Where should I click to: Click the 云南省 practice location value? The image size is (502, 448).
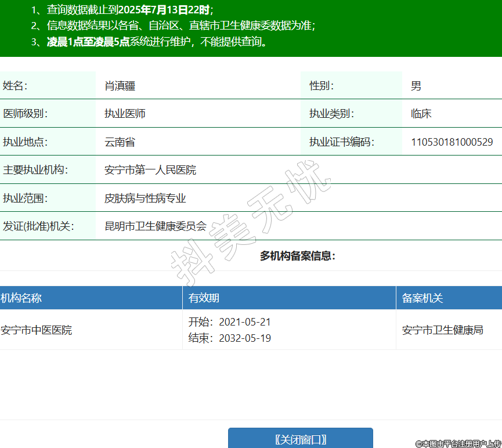click(120, 142)
